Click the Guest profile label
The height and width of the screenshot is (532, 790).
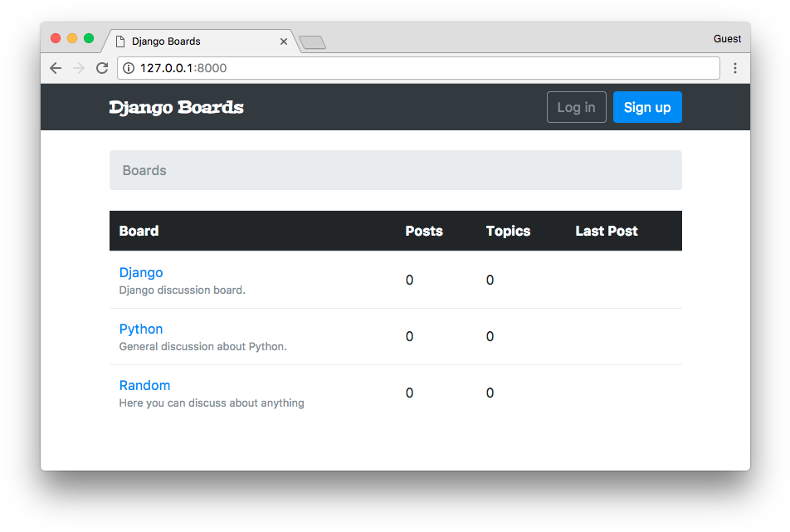pos(727,39)
